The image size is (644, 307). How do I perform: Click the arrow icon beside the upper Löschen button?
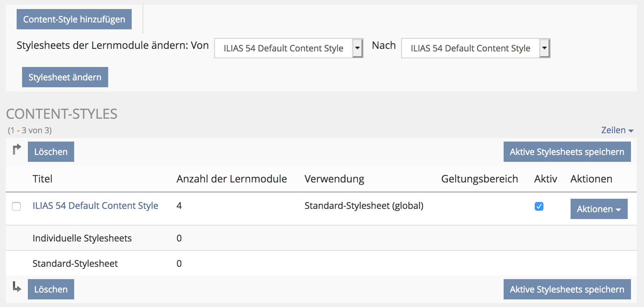tap(17, 149)
